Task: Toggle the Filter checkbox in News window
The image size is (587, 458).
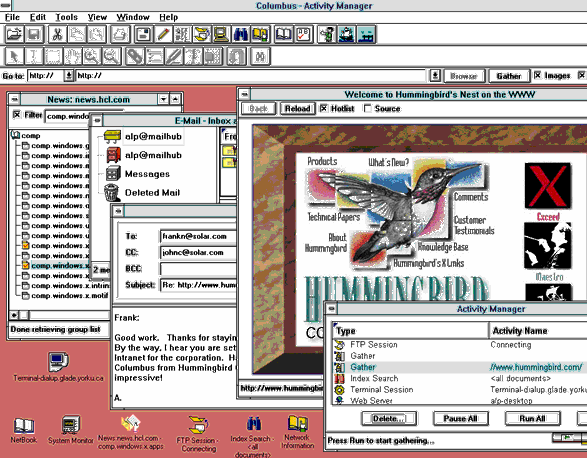Action: coord(16,115)
